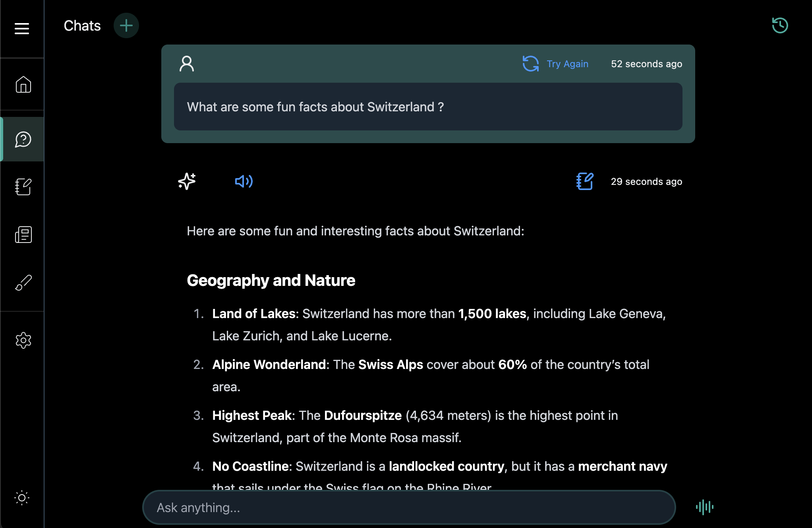
Task: Open the Notes notebook sidebar icon
Action: click(x=23, y=186)
